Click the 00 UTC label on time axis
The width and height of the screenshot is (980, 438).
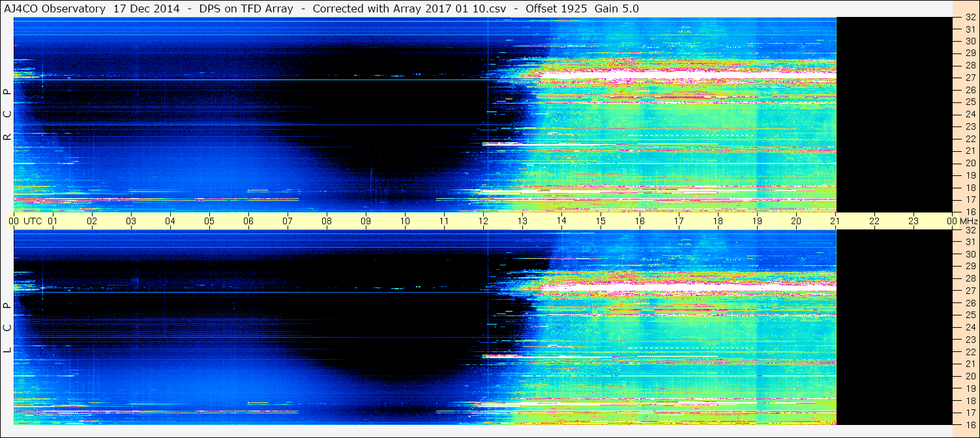coord(25,221)
